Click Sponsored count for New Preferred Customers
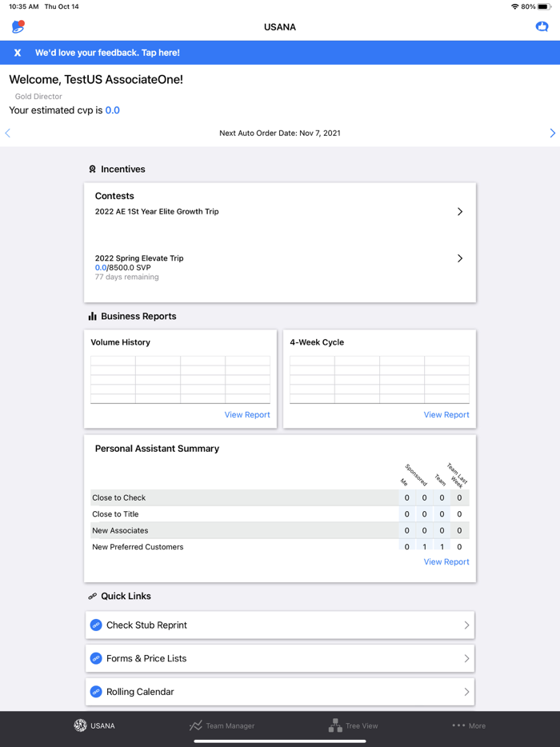 [424, 546]
